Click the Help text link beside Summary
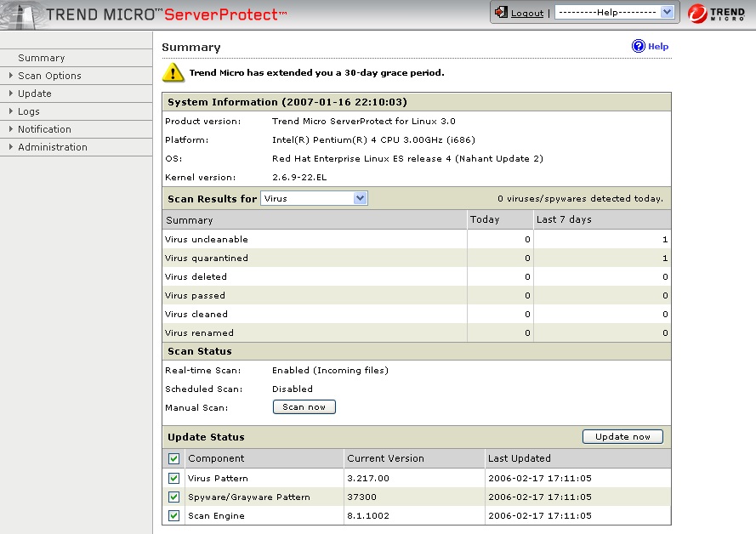Viewport: 756px width, 534px height. tap(658, 47)
